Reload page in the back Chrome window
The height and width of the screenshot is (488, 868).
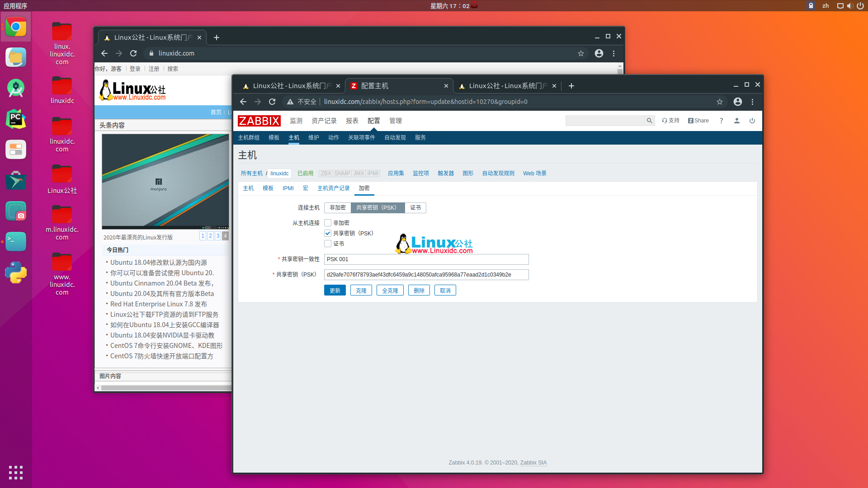click(x=133, y=53)
